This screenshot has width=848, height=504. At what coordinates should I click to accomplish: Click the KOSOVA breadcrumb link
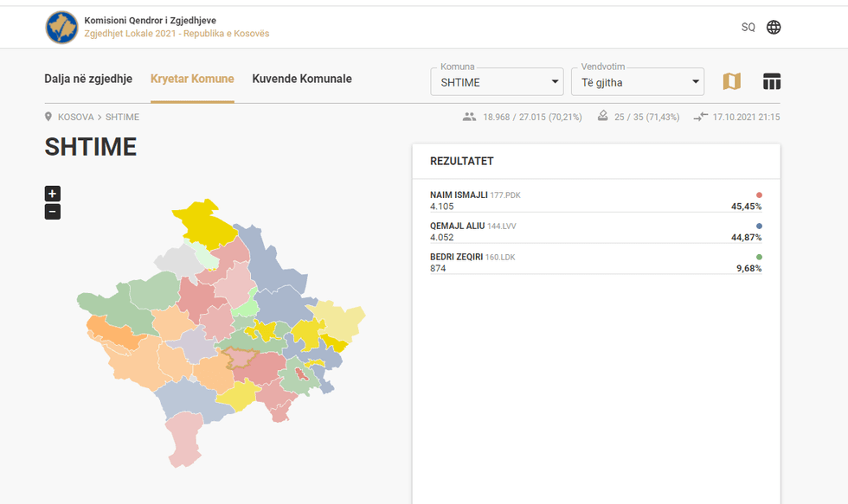(x=75, y=117)
